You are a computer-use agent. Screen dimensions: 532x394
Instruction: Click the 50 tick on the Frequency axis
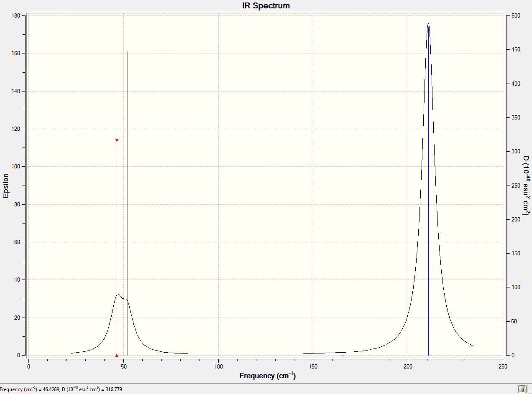123,366
